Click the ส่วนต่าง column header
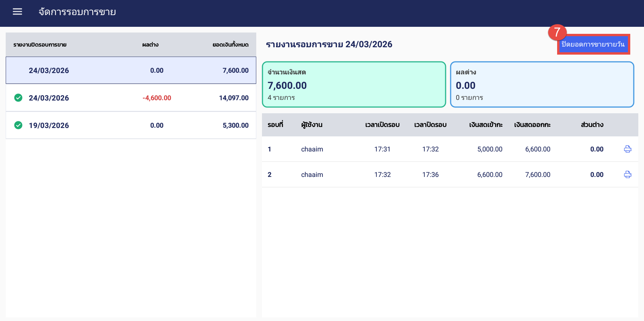 coord(592,125)
